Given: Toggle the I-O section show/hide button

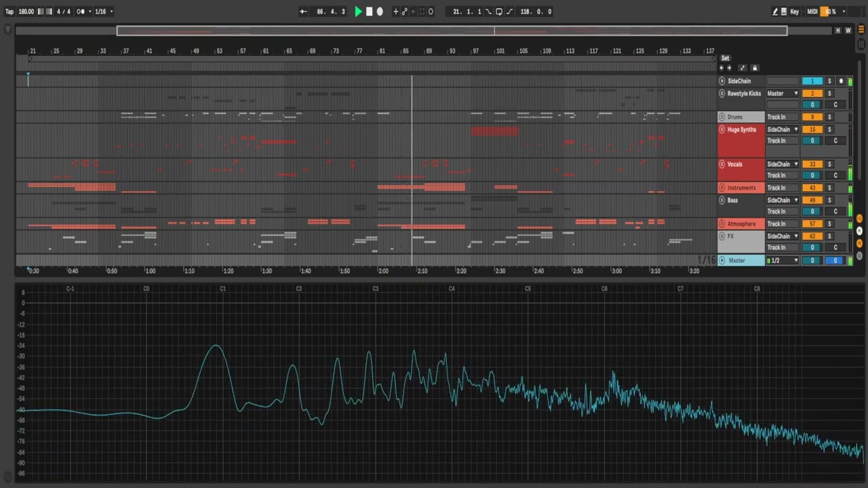Looking at the screenshot, I should [859, 218].
